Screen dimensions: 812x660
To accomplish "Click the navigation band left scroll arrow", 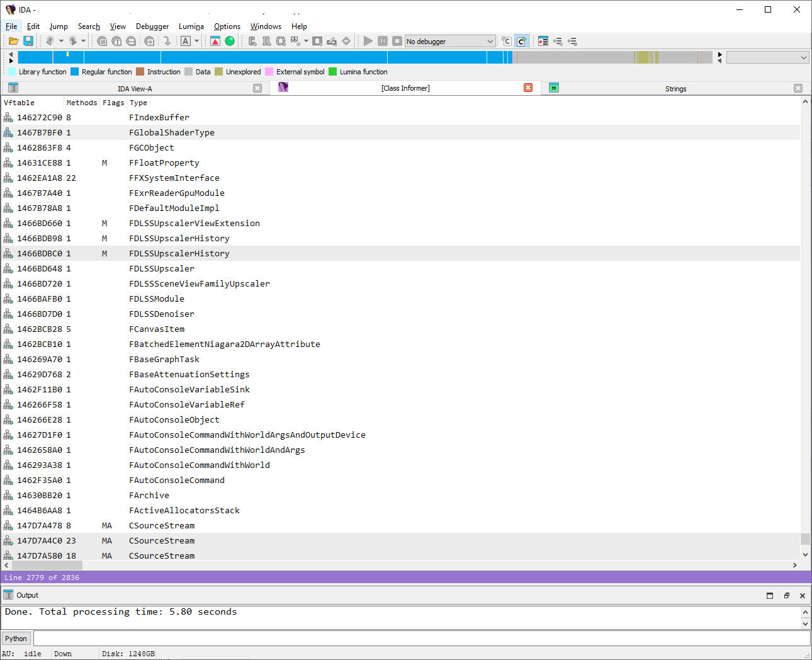I will pos(11,54).
